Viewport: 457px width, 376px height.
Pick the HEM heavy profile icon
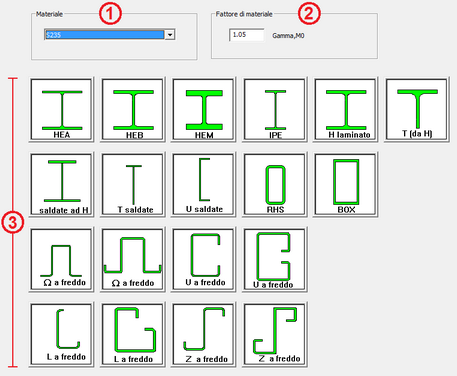(x=204, y=110)
